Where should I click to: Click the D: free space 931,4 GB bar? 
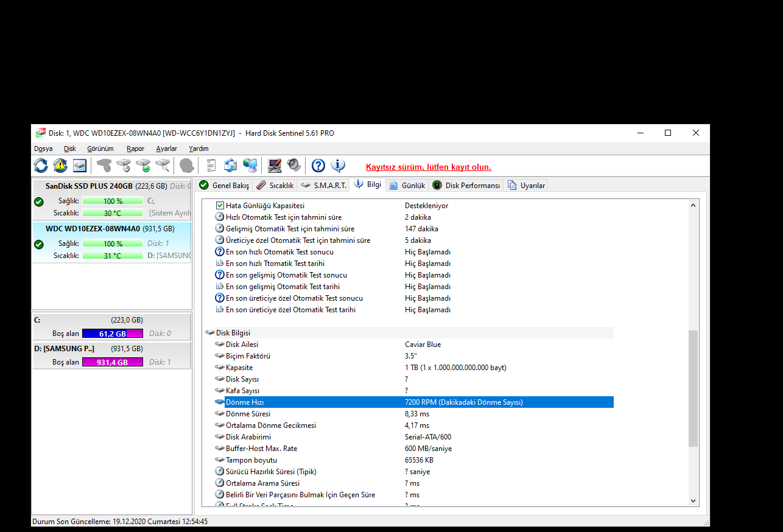(113, 362)
